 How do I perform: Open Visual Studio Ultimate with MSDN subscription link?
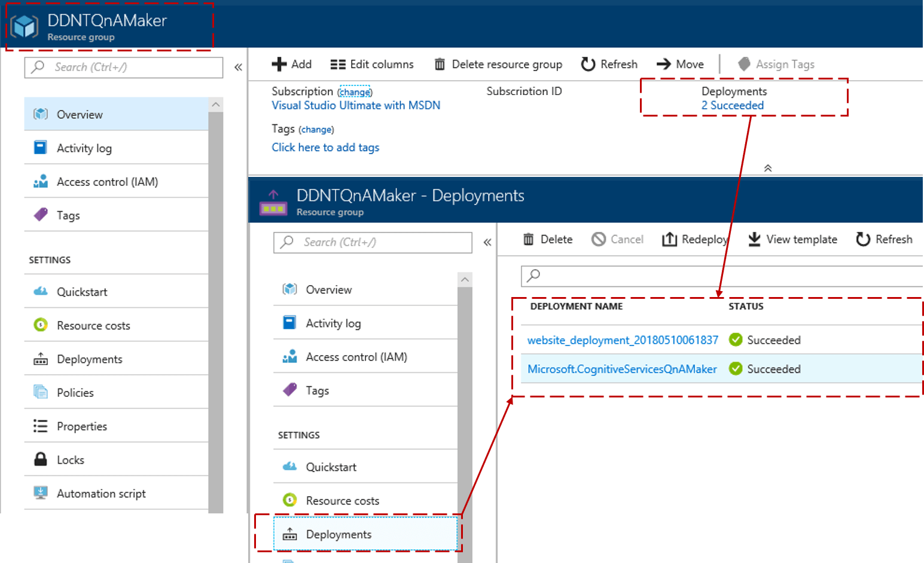[x=355, y=105]
